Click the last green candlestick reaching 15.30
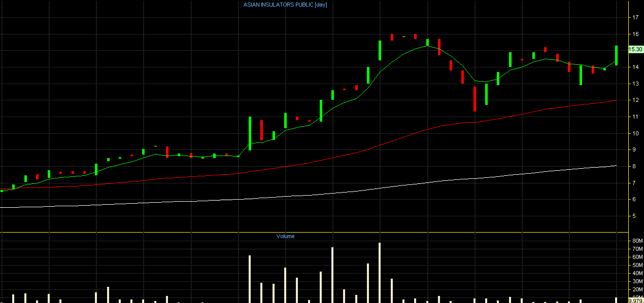This screenshot has width=644, height=303. [616, 55]
